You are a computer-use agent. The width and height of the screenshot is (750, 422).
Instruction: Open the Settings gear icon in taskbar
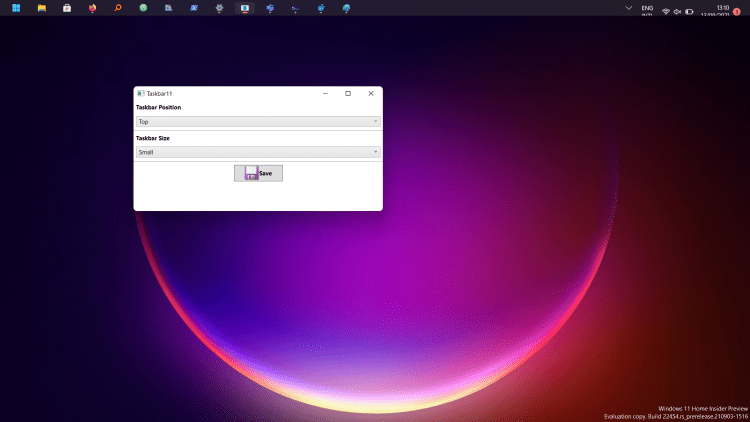[219, 8]
